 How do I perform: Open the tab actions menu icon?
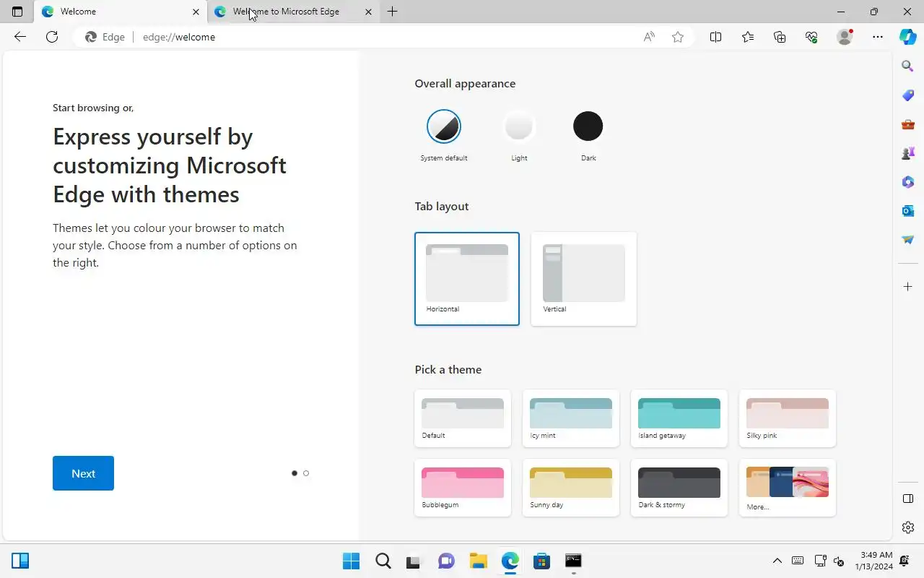pyautogui.click(x=17, y=12)
